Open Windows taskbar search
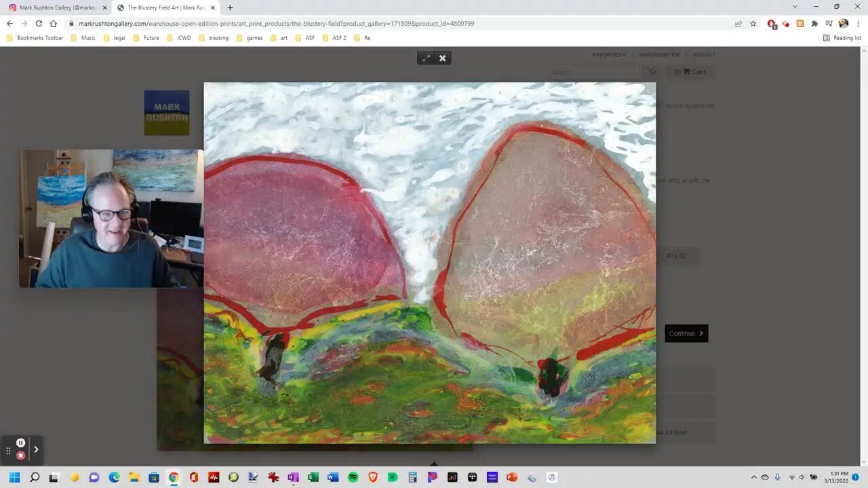Image resolution: width=868 pixels, height=488 pixels. [x=35, y=477]
